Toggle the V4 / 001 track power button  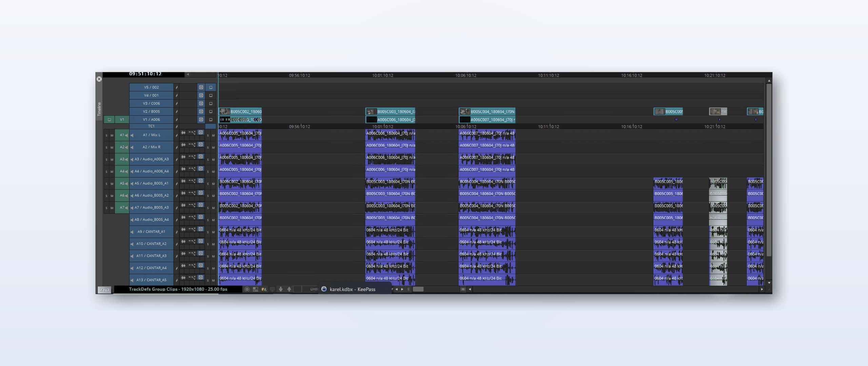point(201,95)
